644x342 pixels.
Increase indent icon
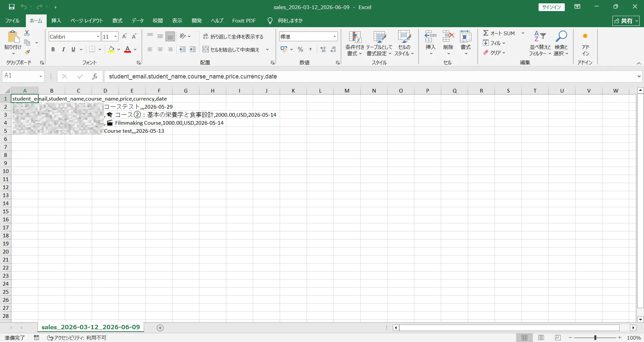[193, 50]
